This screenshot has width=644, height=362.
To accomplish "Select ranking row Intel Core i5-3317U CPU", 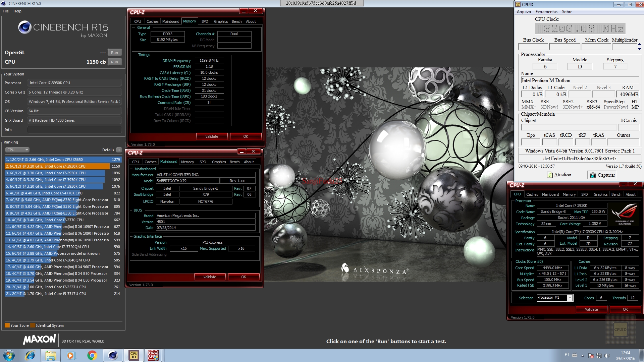I will click(63, 294).
